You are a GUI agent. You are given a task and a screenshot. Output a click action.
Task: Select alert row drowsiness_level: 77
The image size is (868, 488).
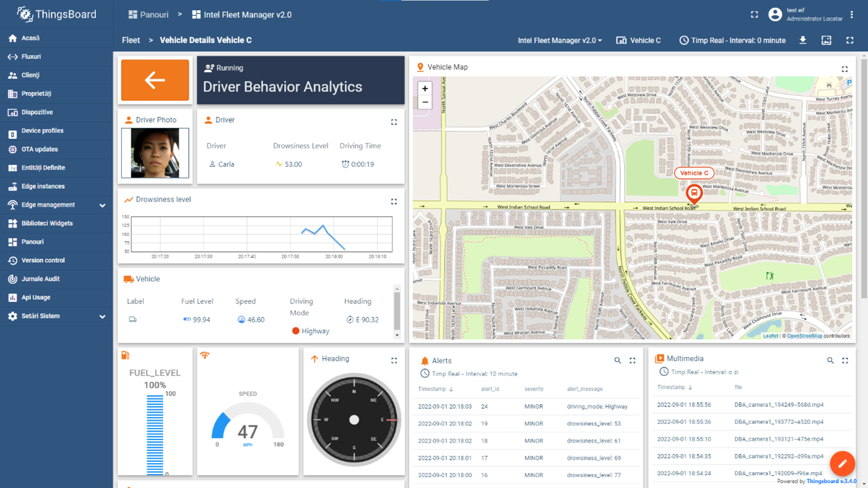coord(525,475)
